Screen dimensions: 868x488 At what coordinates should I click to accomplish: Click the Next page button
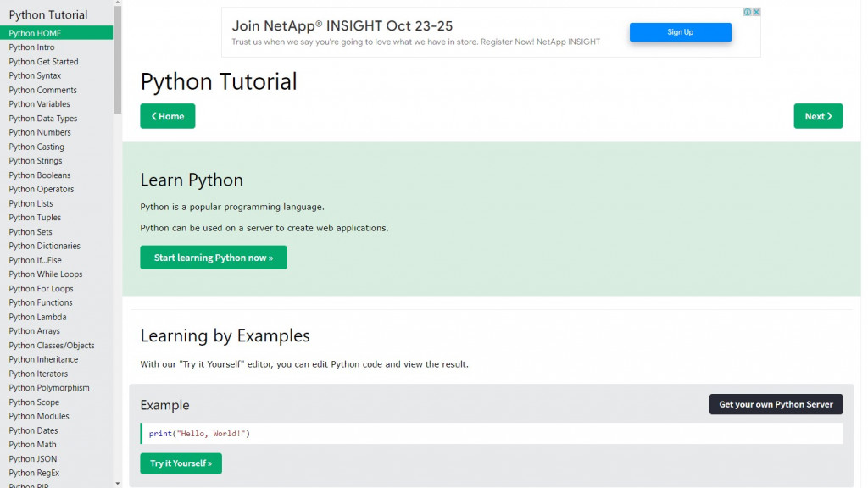click(818, 116)
